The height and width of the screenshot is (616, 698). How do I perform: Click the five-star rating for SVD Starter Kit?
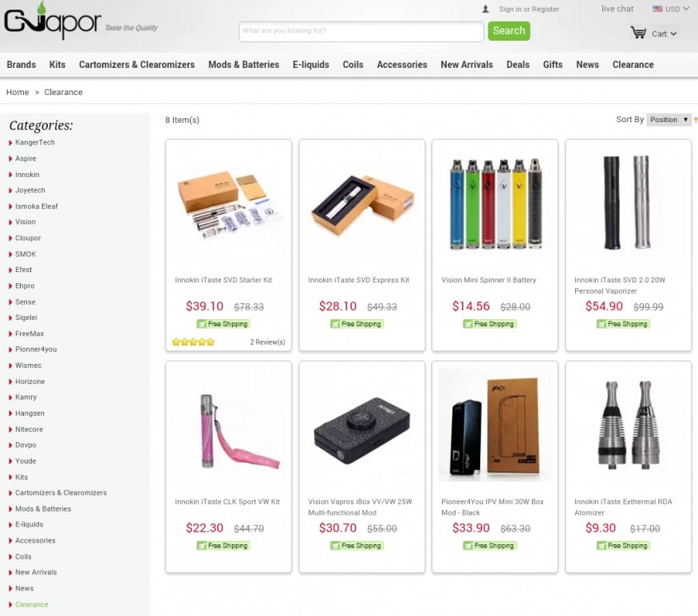click(193, 342)
